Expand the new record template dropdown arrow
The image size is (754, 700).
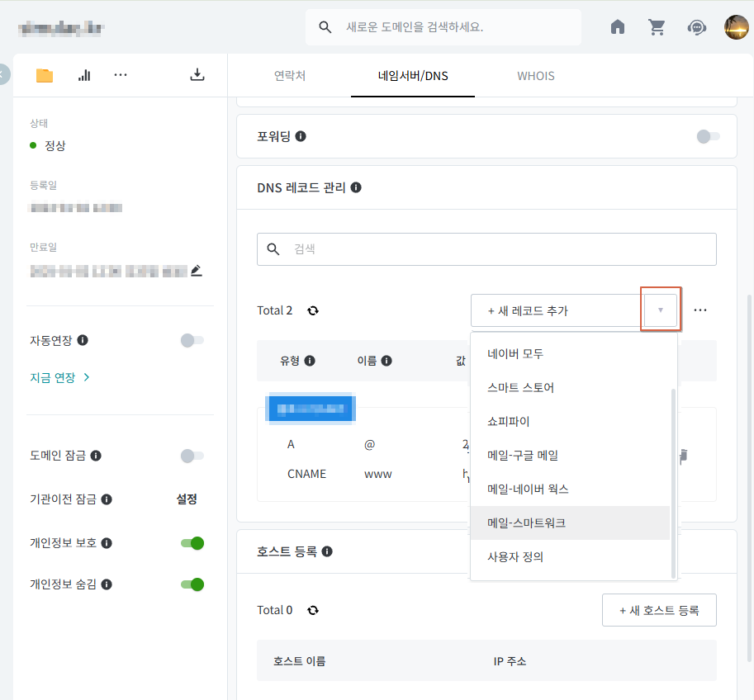661,310
